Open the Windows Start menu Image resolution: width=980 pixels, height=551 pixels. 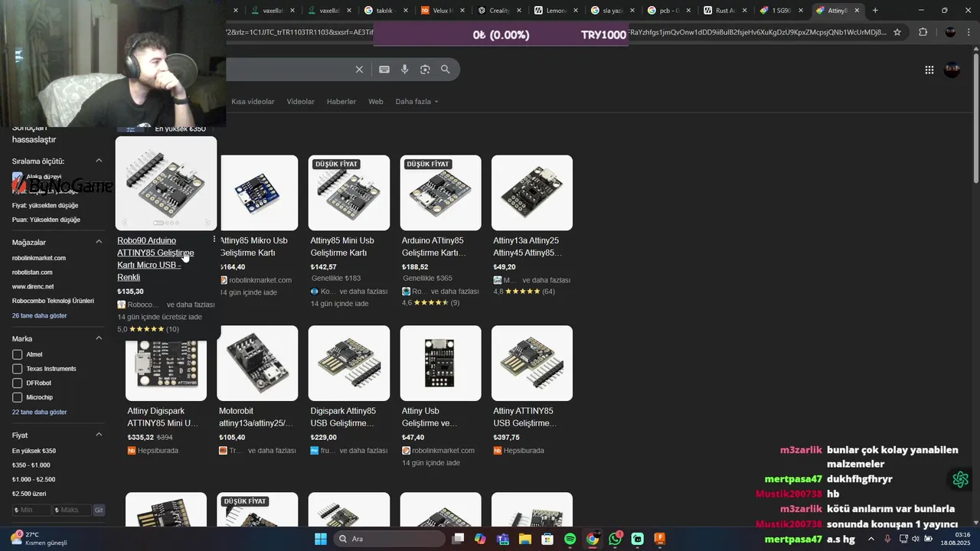pos(321,539)
